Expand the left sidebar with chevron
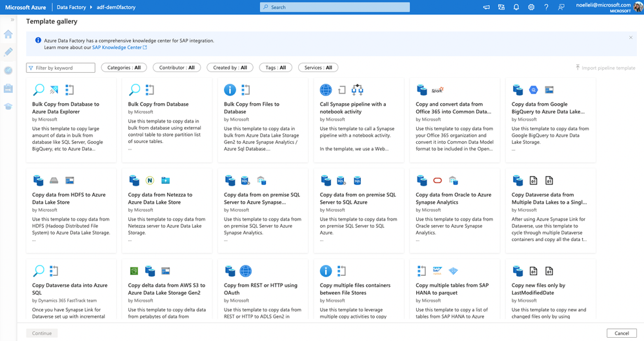The width and height of the screenshot is (644, 341). tap(12, 20)
